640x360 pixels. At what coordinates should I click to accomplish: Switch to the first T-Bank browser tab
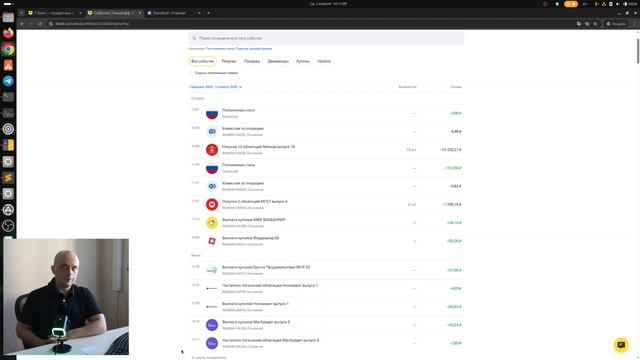[x=55, y=13]
